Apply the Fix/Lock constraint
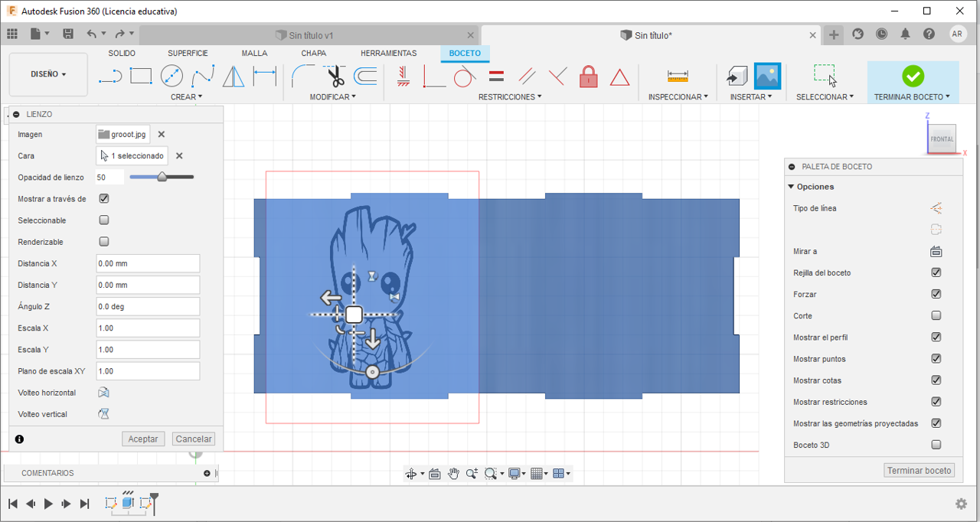Image resolution: width=980 pixels, height=522 pixels. pos(588,76)
